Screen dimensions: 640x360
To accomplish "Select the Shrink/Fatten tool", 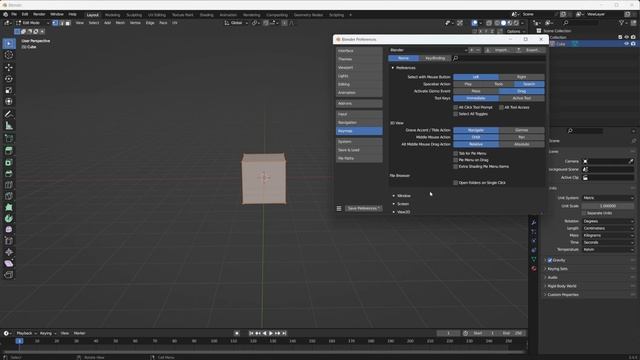I will (9, 252).
